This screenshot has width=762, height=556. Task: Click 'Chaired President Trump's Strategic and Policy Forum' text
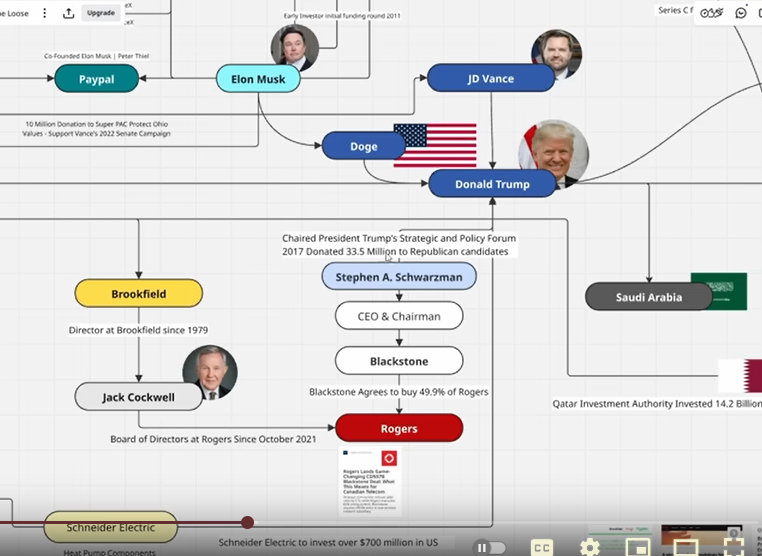(399, 238)
